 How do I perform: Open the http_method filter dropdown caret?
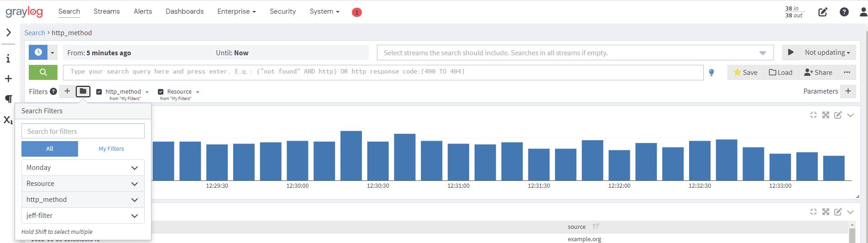[147, 92]
